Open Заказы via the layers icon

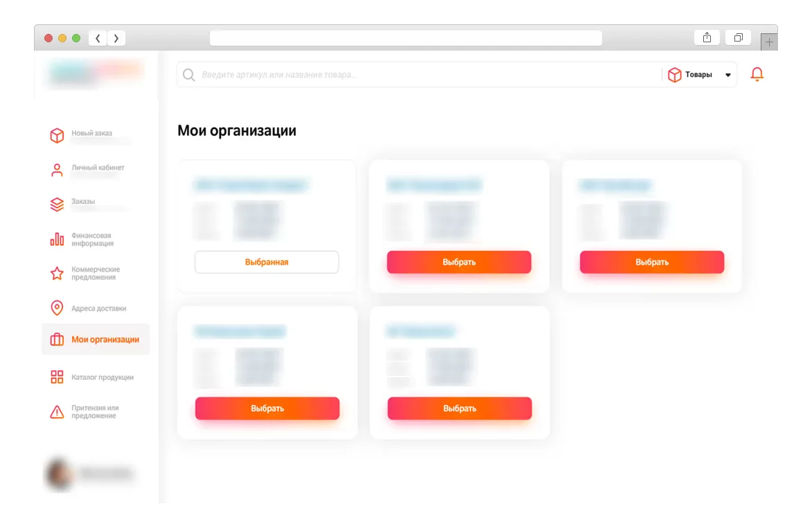pyautogui.click(x=57, y=204)
